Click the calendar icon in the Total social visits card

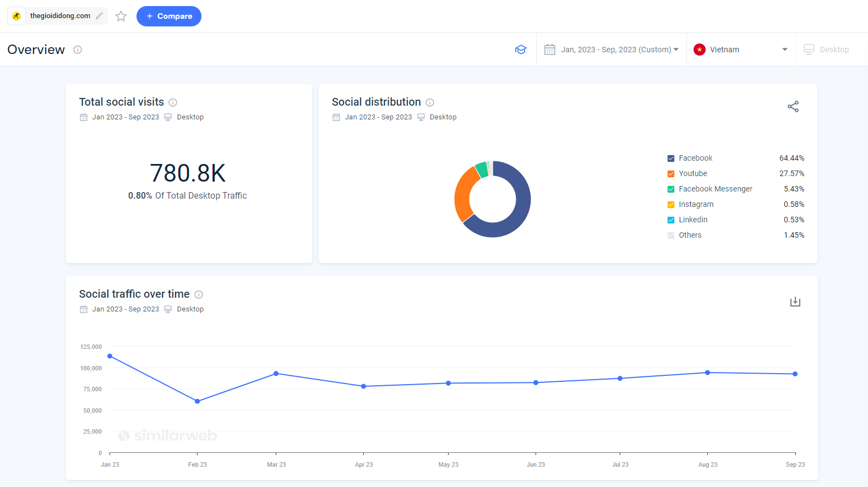coord(84,117)
